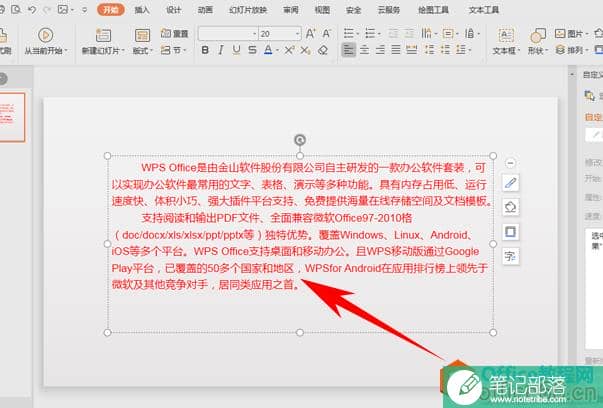Click the bullet list icon
603x408 pixels.
pyautogui.click(x=348, y=33)
